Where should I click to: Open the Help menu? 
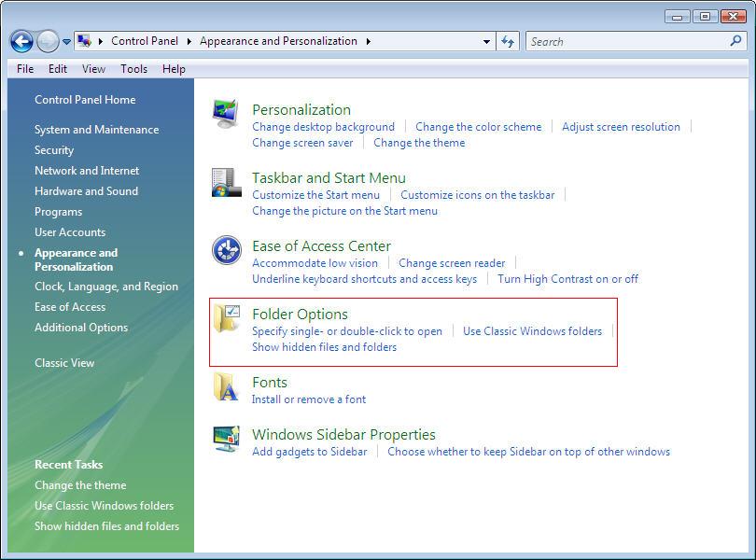[174, 69]
